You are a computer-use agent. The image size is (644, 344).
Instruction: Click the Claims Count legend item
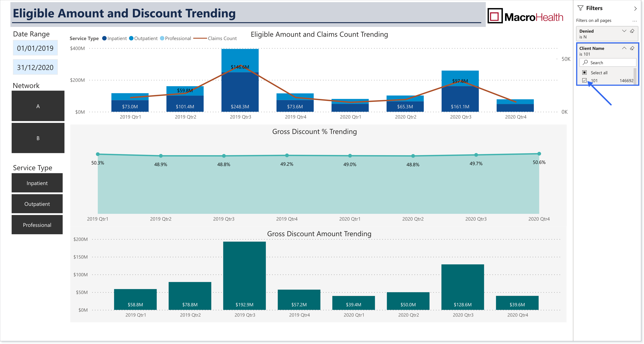(215, 38)
